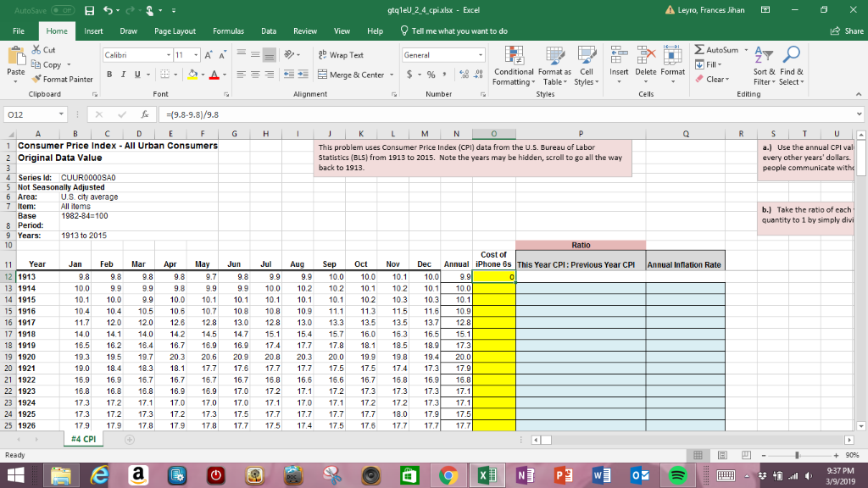Open Format as Table gallery
868x488 pixels.
(554, 66)
